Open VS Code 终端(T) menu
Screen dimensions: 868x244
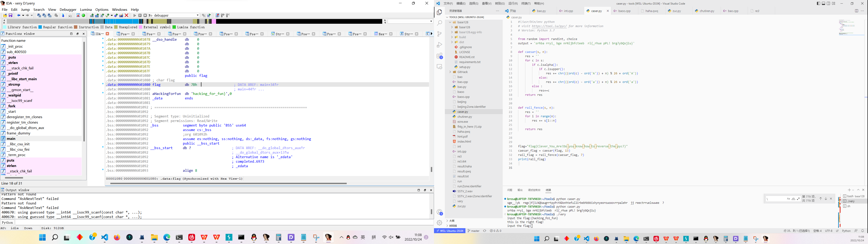pos(526,4)
